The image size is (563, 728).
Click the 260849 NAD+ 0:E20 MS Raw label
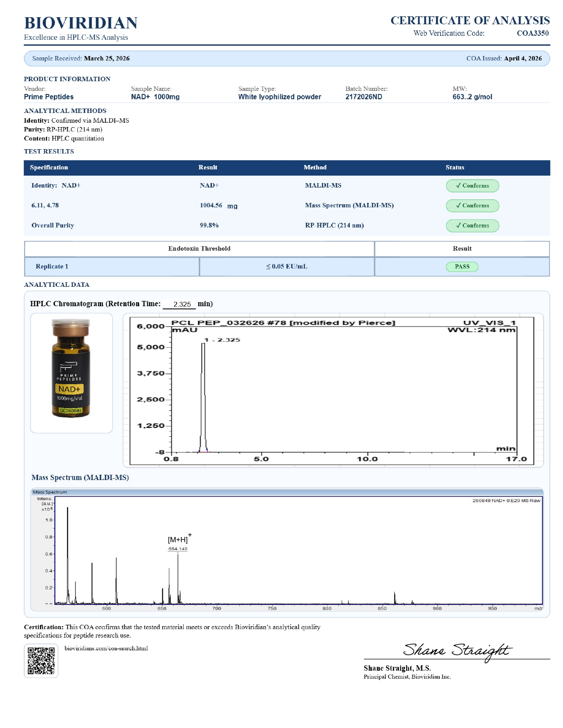coord(506,501)
